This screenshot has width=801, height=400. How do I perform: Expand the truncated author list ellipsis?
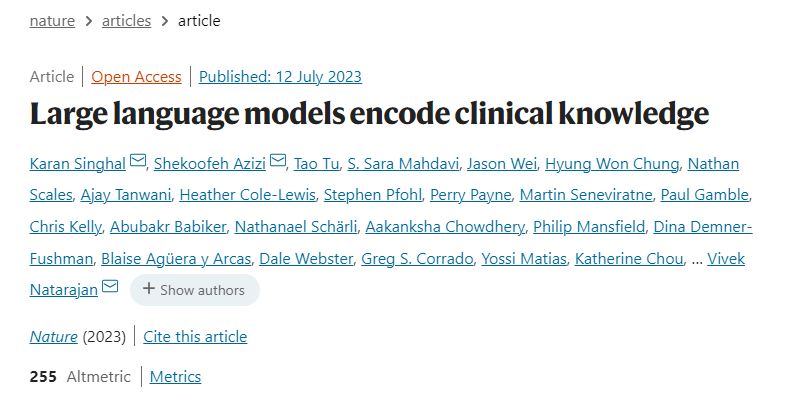tap(696, 259)
